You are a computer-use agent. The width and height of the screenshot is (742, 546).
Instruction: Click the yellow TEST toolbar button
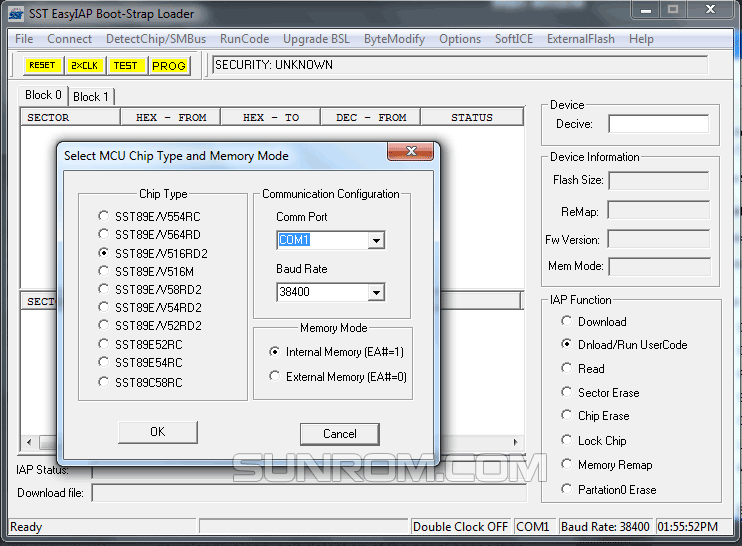pyautogui.click(x=126, y=65)
